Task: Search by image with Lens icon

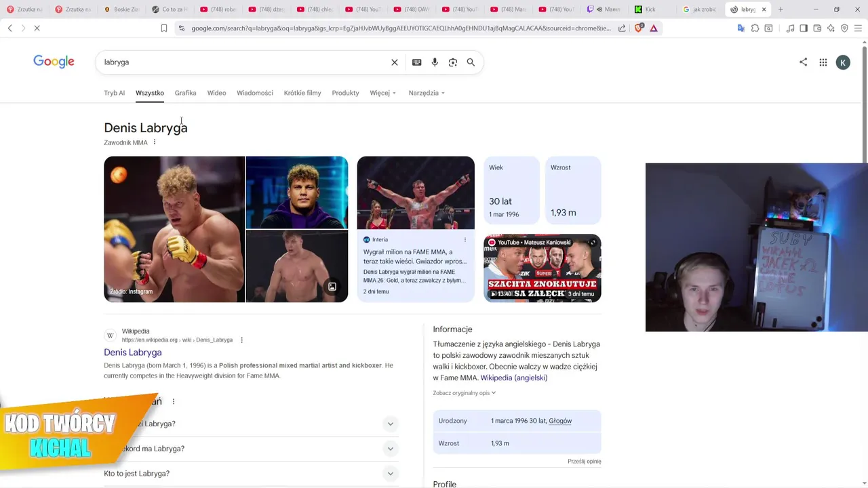Action: 453,62
